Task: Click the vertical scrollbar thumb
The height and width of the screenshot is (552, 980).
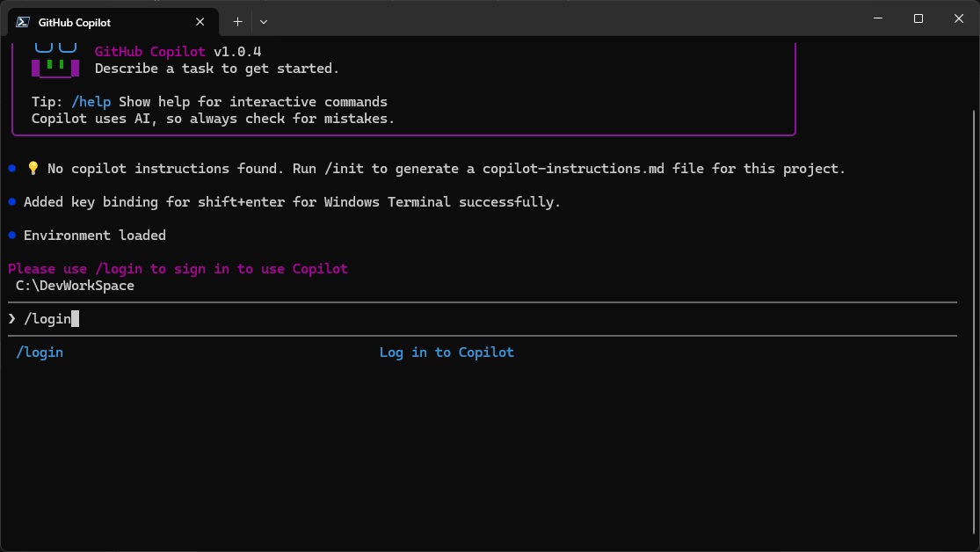Action: [973, 308]
